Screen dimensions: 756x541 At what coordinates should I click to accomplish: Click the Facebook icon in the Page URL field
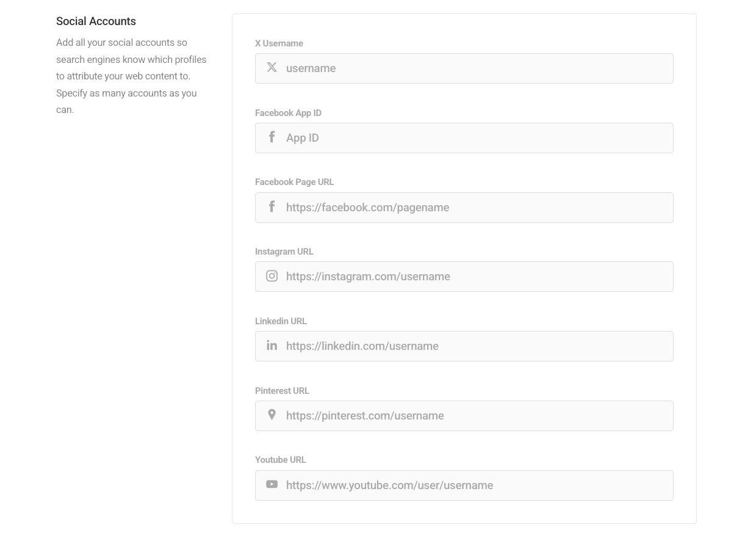(x=272, y=207)
